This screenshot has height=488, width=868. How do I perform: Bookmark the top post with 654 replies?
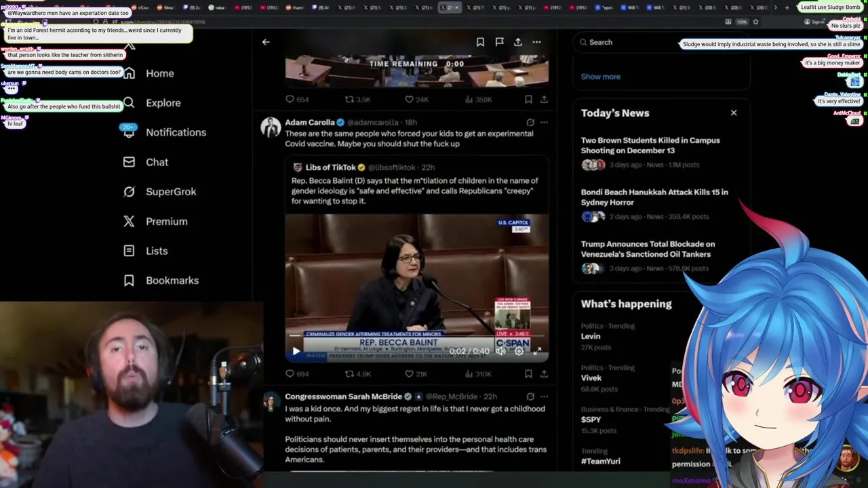click(x=528, y=100)
